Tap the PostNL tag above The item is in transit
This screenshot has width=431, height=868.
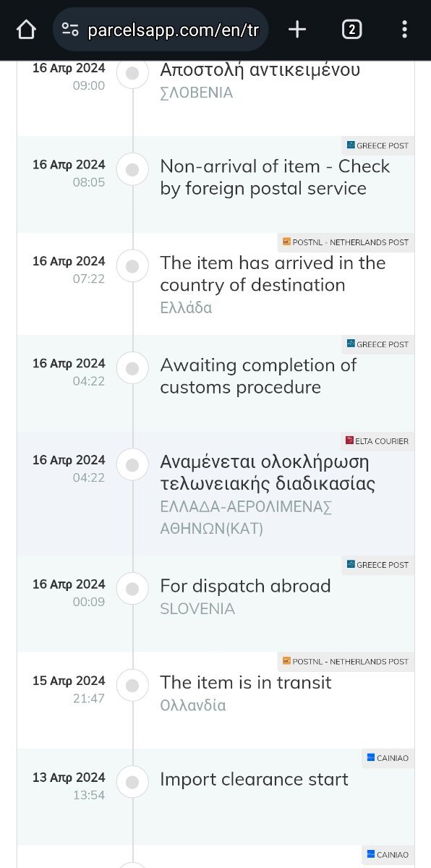tap(346, 661)
